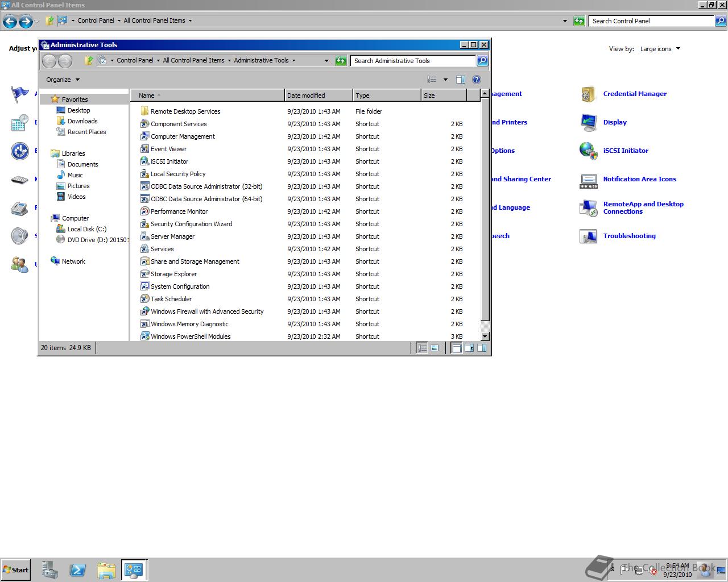Select Task Scheduler clock icon
The height and width of the screenshot is (582, 728).
tap(144, 299)
